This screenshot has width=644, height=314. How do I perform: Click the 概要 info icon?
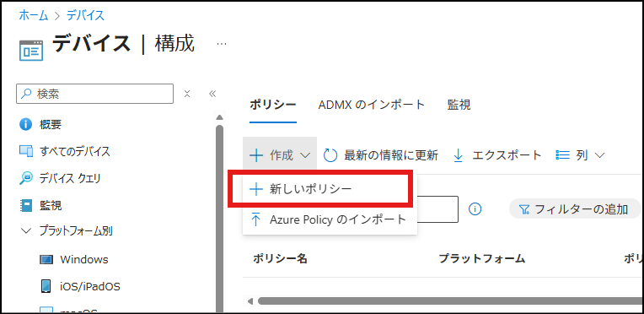[25, 124]
